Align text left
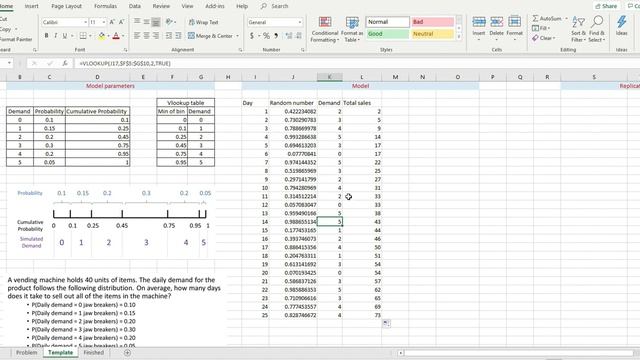 [137, 36]
